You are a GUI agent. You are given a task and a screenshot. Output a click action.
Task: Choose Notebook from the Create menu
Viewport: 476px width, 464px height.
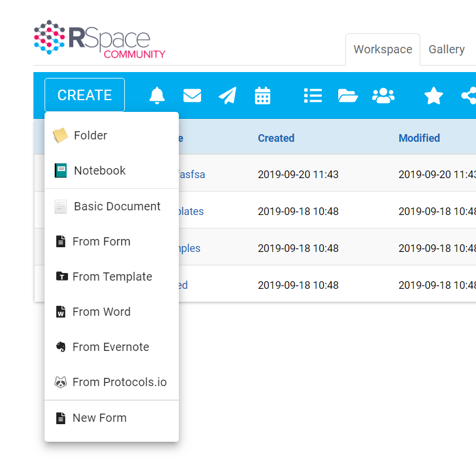point(112,170)
